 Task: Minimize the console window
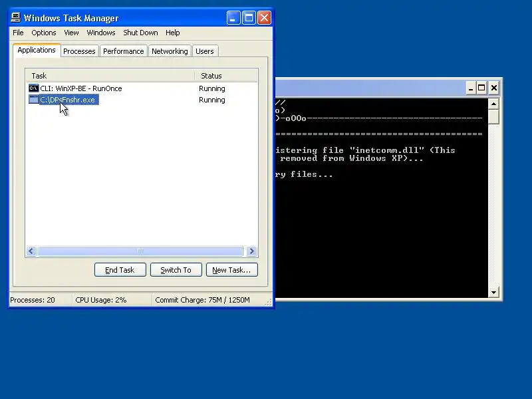pos(470,88)
